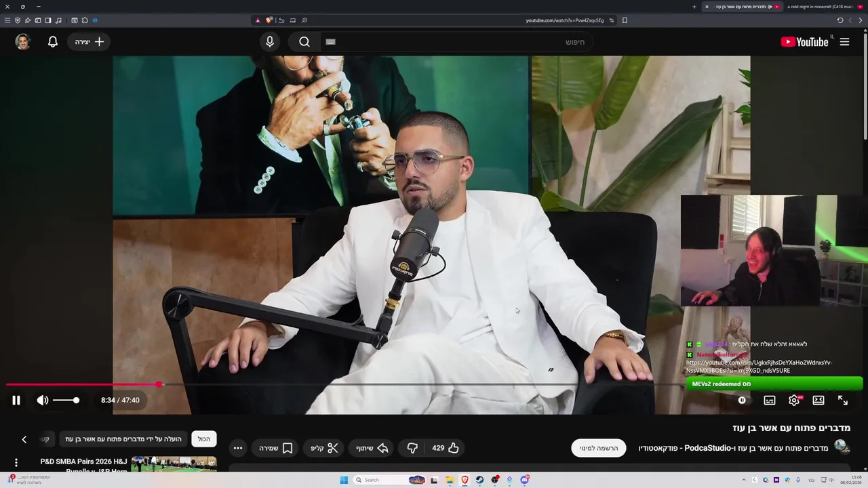Seek on the red video progress bar

point(83,384)
